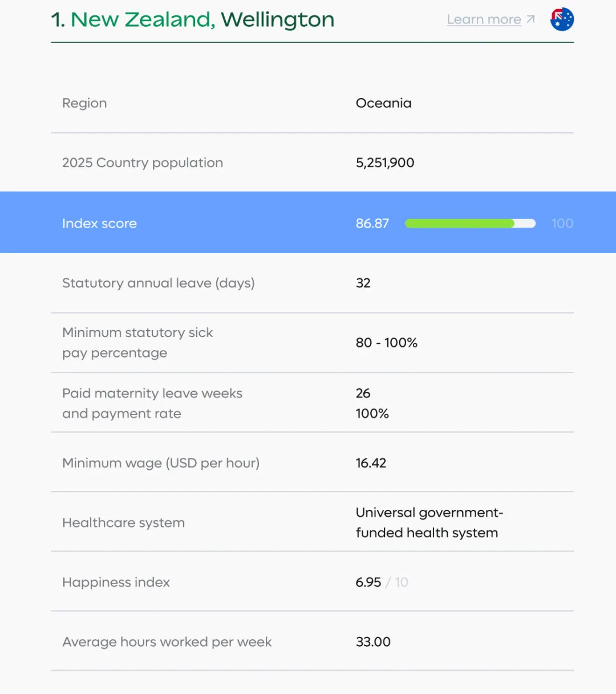The image size is (616, 694).
Task: Click the Region row label
Action: coord(84,103)
